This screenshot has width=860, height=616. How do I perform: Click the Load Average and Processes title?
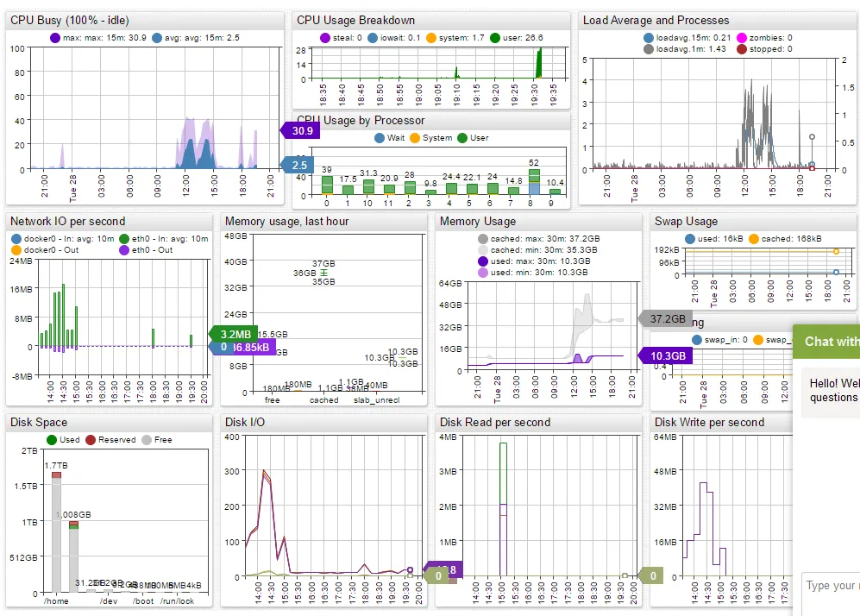click(x=656, y=21)
